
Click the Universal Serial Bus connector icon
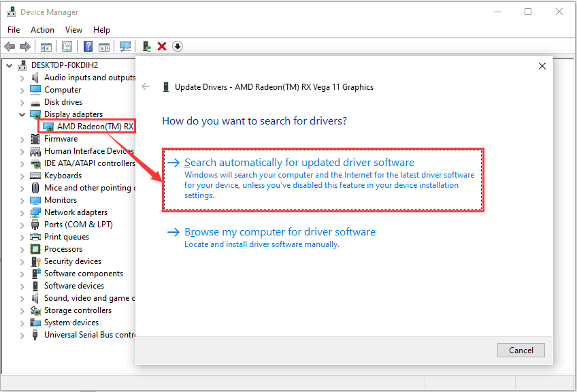pos(35,335)
